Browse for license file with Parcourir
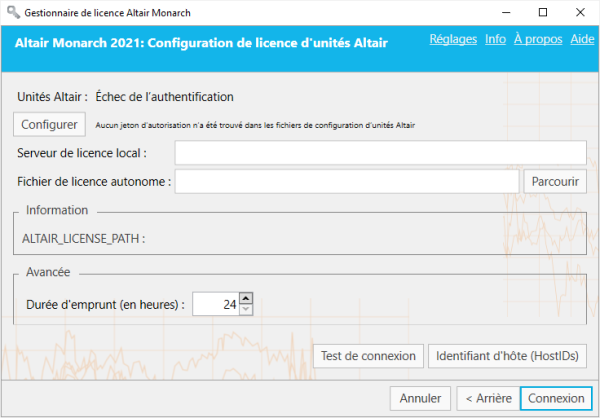Image resolution: width=600 pixels, height=418 pixels. click(554, 181)
